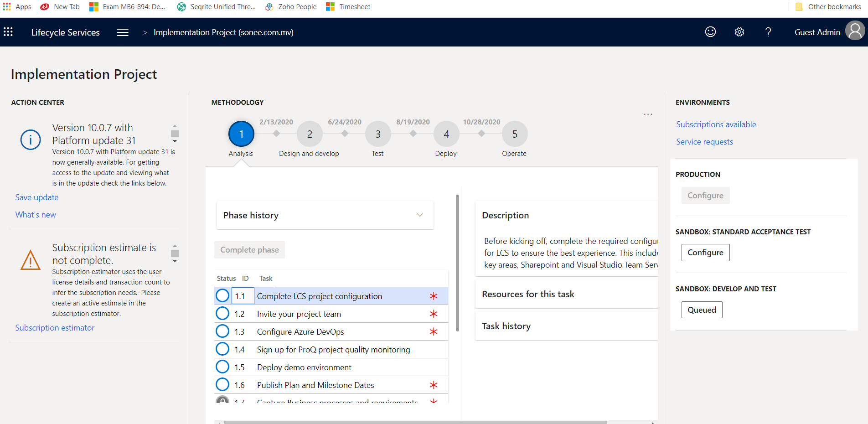Image resolution: width=868 pixels, height=424 pixels.
Task: Click the 2/13/2020 milestone diamond
Action: click(x=276, y=134)
